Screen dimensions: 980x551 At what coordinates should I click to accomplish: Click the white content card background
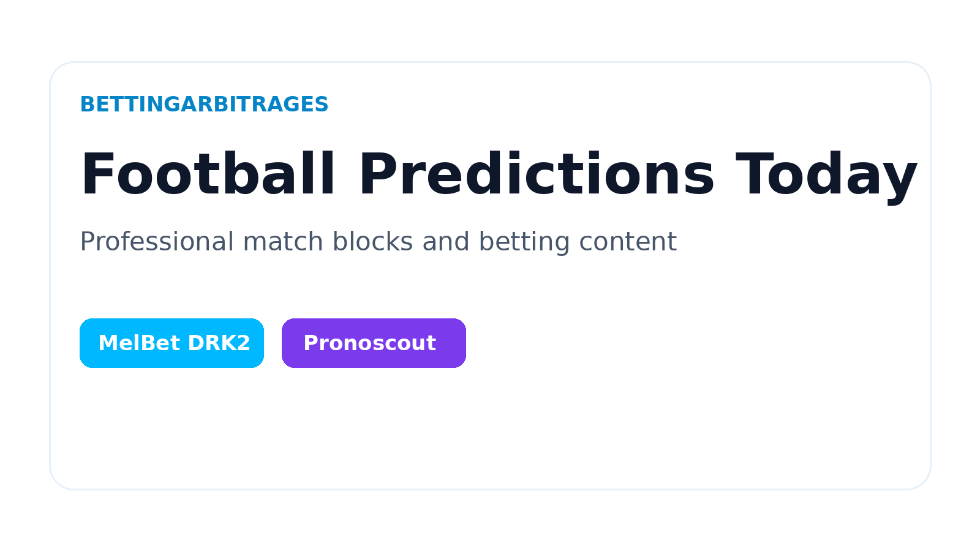490,429
